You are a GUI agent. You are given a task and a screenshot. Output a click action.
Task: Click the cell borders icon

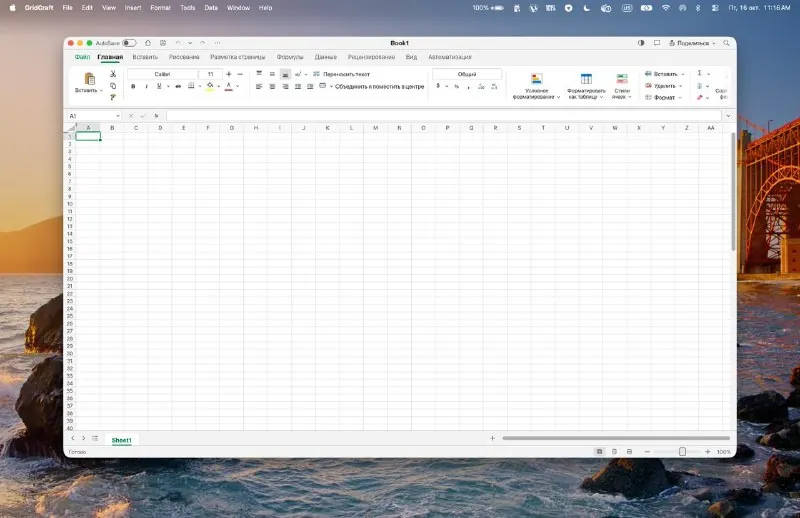coord(191,86)
